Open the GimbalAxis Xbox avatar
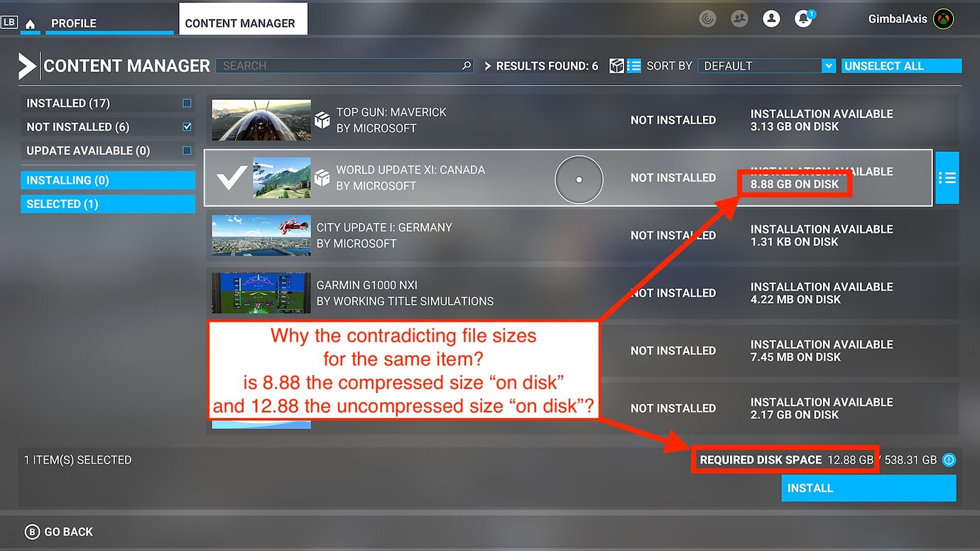Viewport: 980px width, 551px height. (x=942, y=18)
